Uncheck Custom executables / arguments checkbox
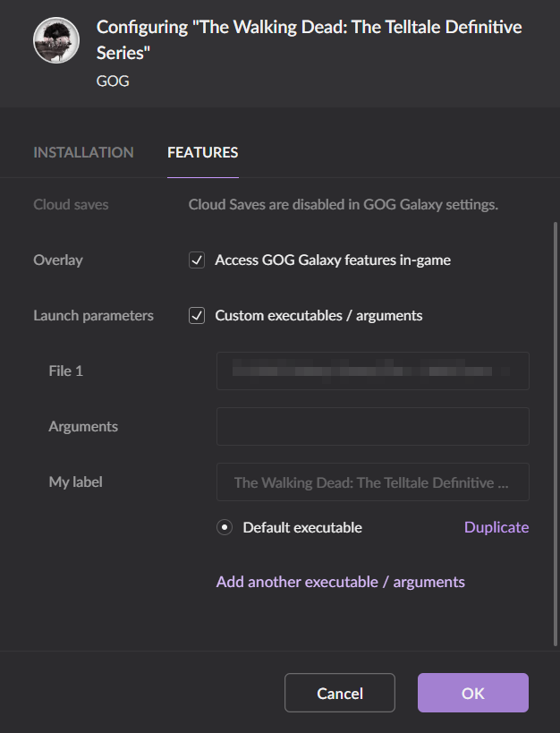 197,316
